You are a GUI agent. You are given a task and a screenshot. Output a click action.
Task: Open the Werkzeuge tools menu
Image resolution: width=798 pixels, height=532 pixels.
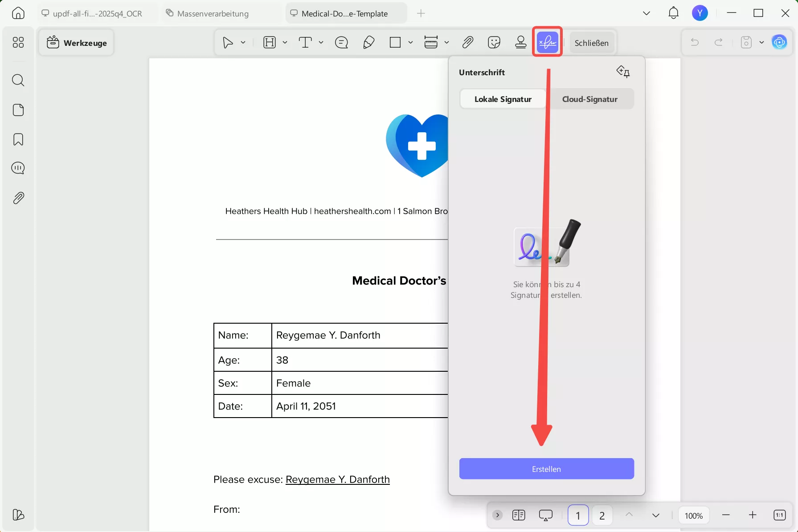[77, 43]
